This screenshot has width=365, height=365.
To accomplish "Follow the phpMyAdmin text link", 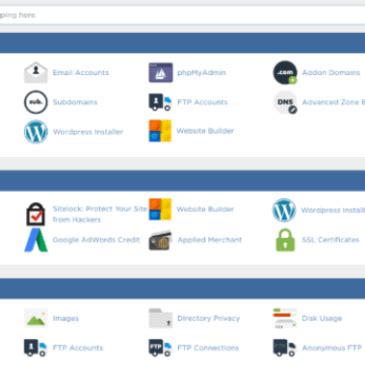I will coord(201,72).
